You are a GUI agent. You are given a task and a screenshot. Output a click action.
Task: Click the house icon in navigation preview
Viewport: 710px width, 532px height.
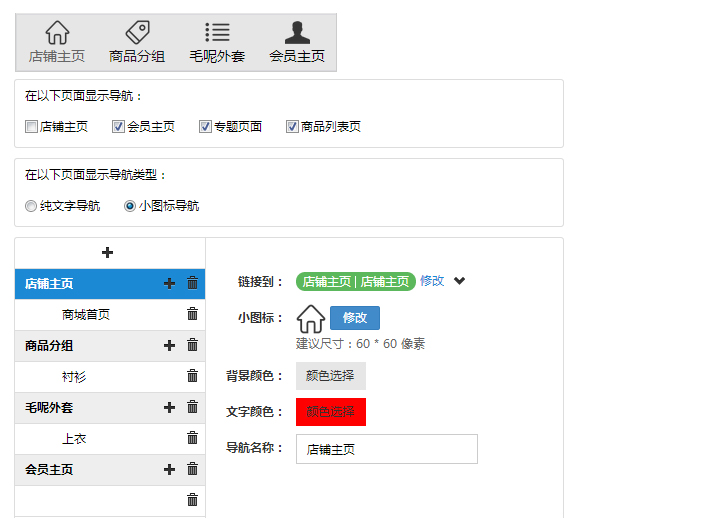click(x=57, y=33)
